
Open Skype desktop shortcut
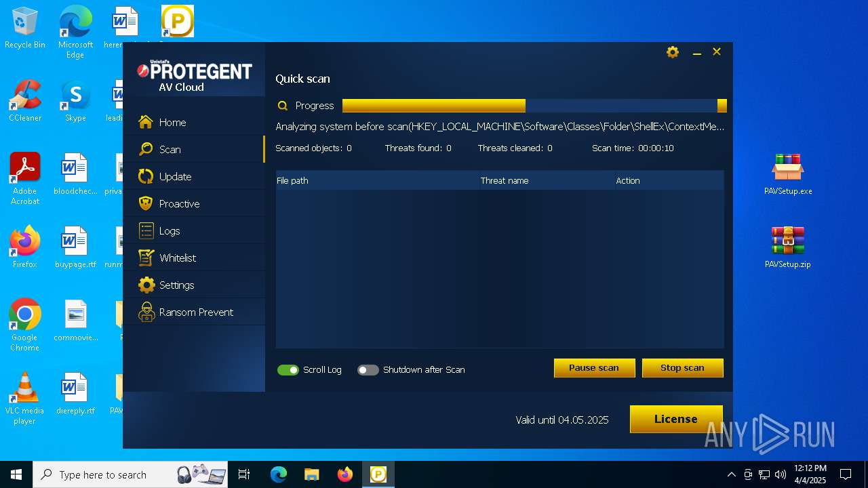75,101
